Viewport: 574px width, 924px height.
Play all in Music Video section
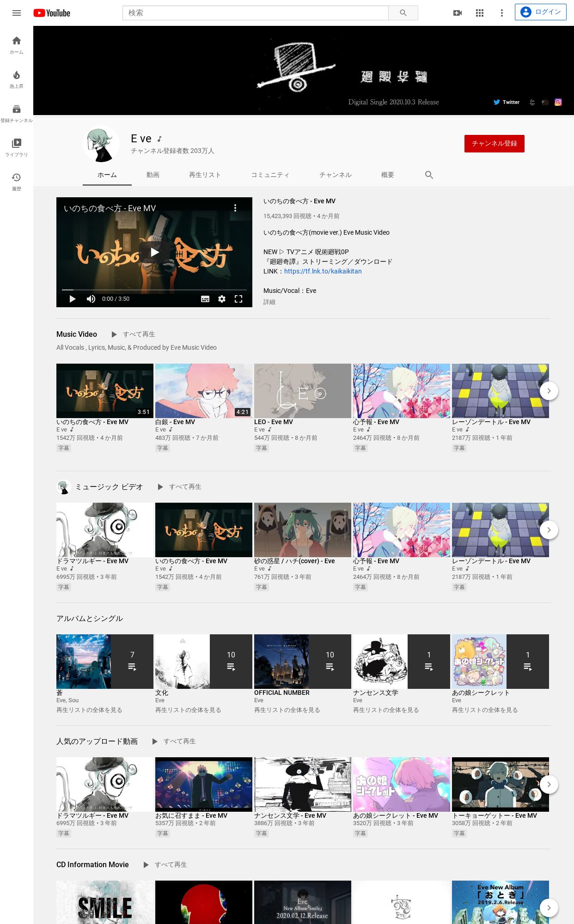[133, 334]
